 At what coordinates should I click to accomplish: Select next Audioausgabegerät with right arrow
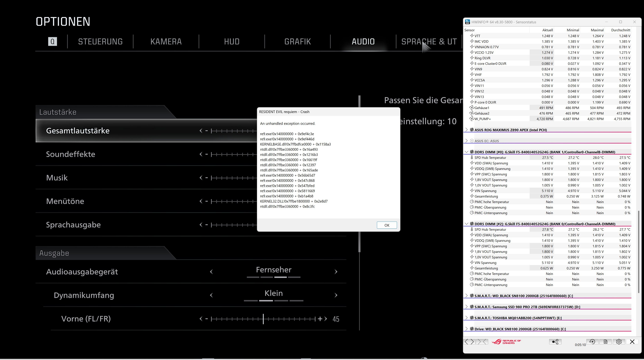click(x=336, y=272)
